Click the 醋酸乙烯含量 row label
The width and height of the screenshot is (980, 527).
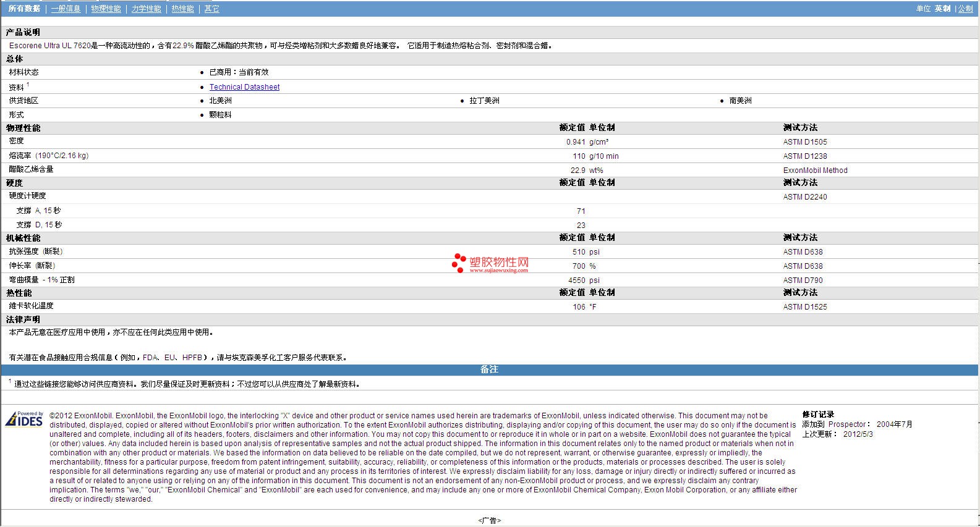(31, 169)
